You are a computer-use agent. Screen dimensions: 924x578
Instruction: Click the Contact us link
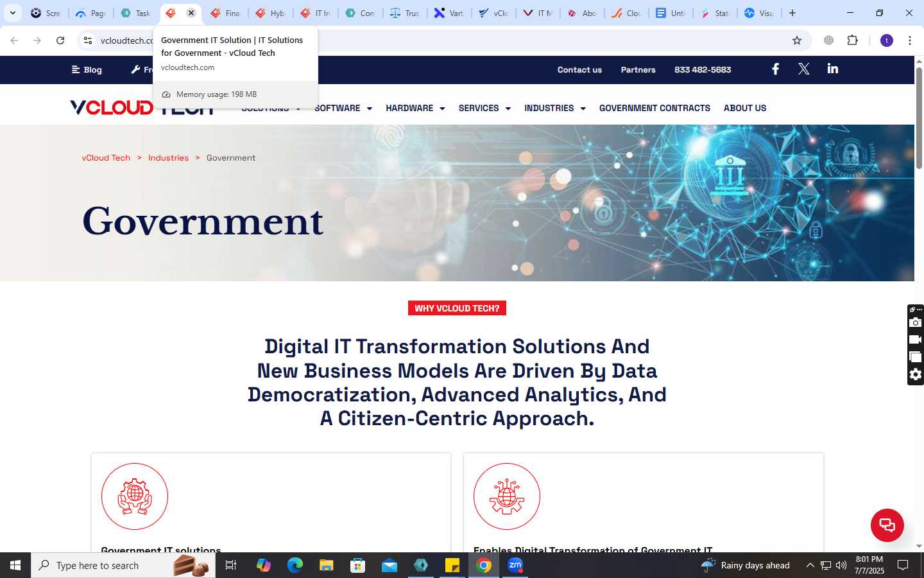click(579, 69)
